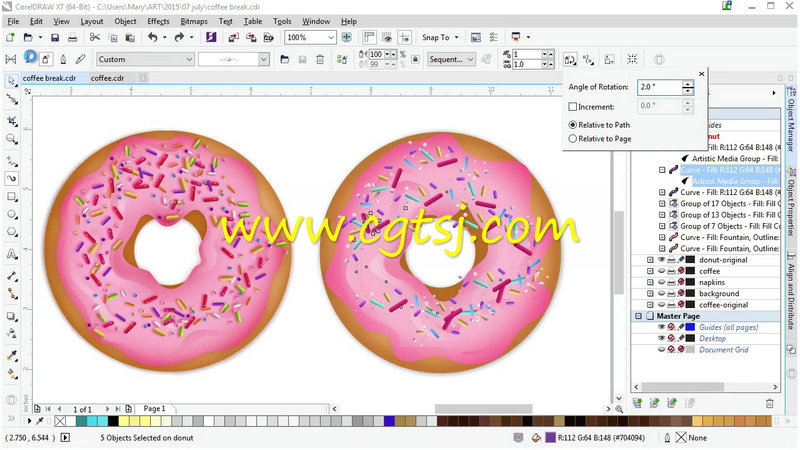Select Guides (all pages) layer
This screenshot has width=800, height=450.
(x=729, y=327)
